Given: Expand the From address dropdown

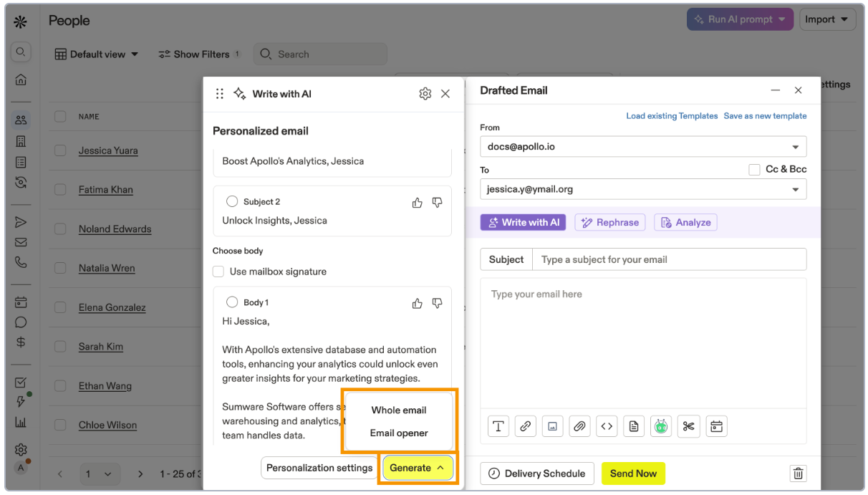Looking at the screenshot, I should click(x=795, y=147).
